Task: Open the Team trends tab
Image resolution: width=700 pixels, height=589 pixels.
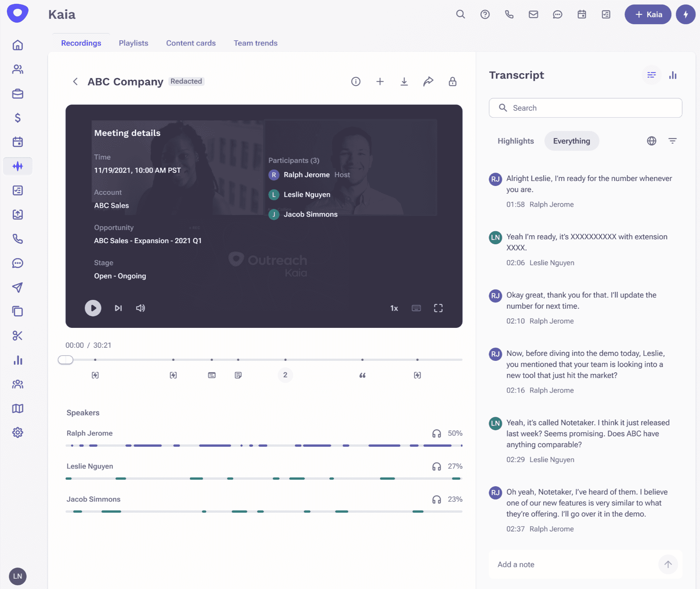Action: pyautogui.click(x=255, y=43)
